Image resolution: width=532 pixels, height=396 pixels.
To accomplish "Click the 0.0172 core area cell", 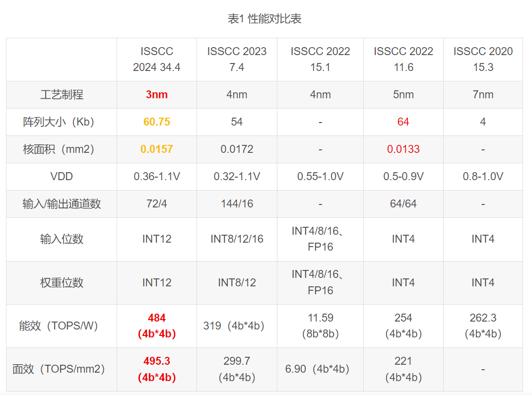I will (237, 149).
